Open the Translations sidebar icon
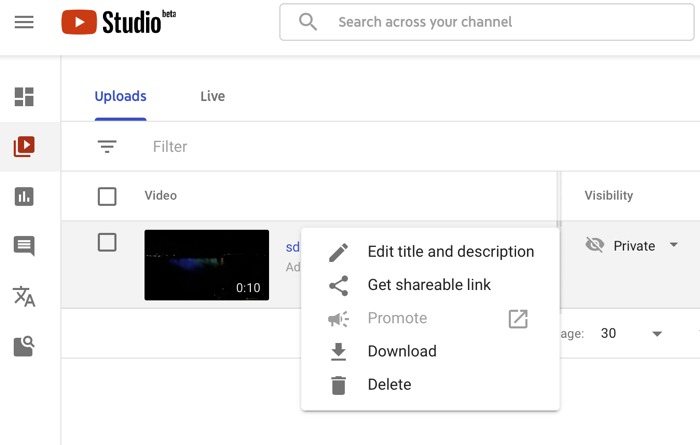 pos(24,296)
